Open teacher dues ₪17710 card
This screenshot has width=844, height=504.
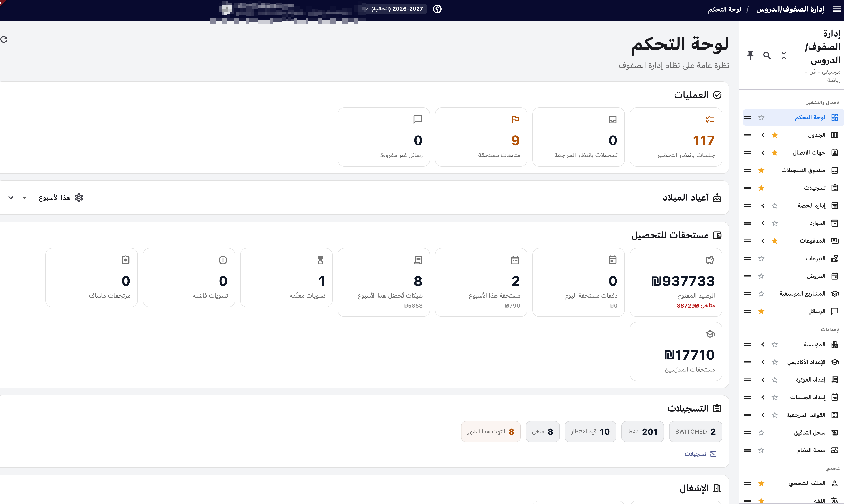coord(676,351)
